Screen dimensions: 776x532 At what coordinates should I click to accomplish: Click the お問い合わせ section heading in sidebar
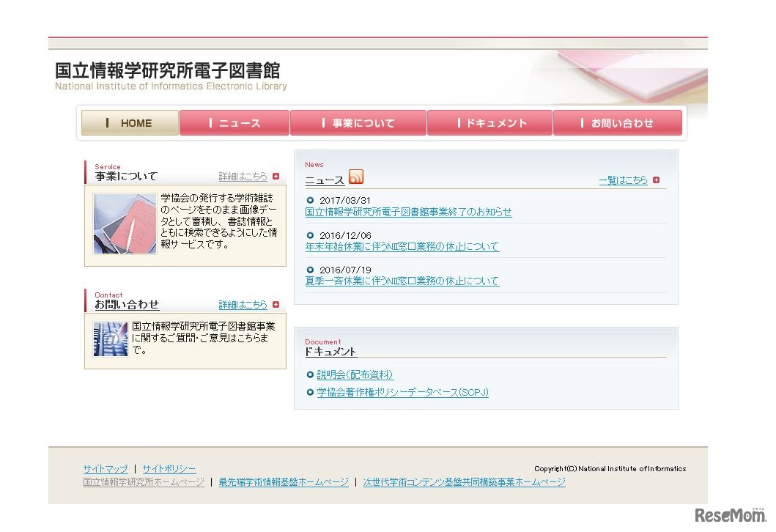pos(127,304)
